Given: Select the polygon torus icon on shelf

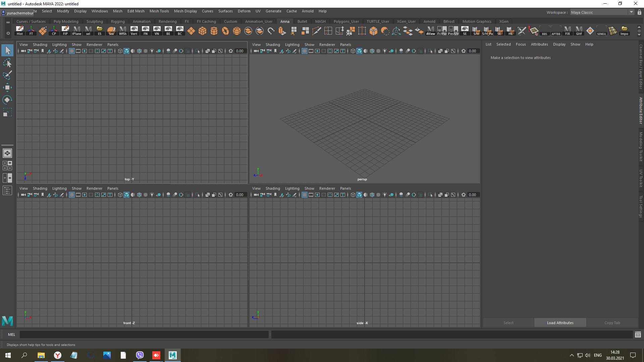Looking at the screenshot, I should pos(225,31).
